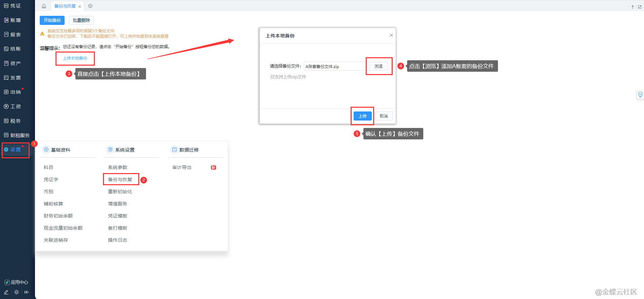The height and width of the screenshot is (299, 644).
Task: Select 操作日志 menu item
Action: click(117, 240)
